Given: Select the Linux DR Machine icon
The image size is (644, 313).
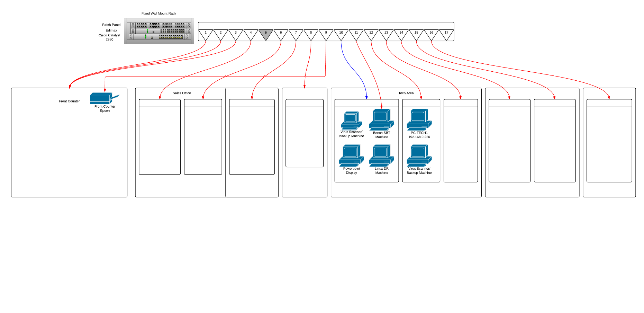Looking at the screenshot, I should (x=382, y=156).
